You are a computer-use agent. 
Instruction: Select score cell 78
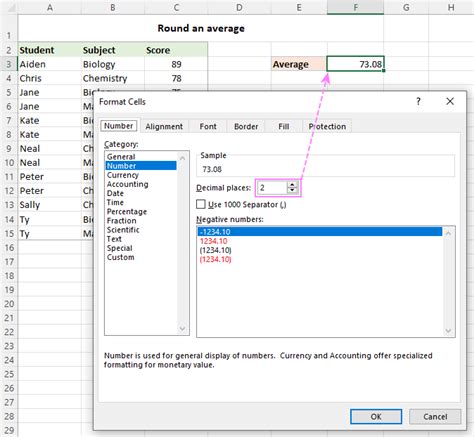[x=176, y=78]
